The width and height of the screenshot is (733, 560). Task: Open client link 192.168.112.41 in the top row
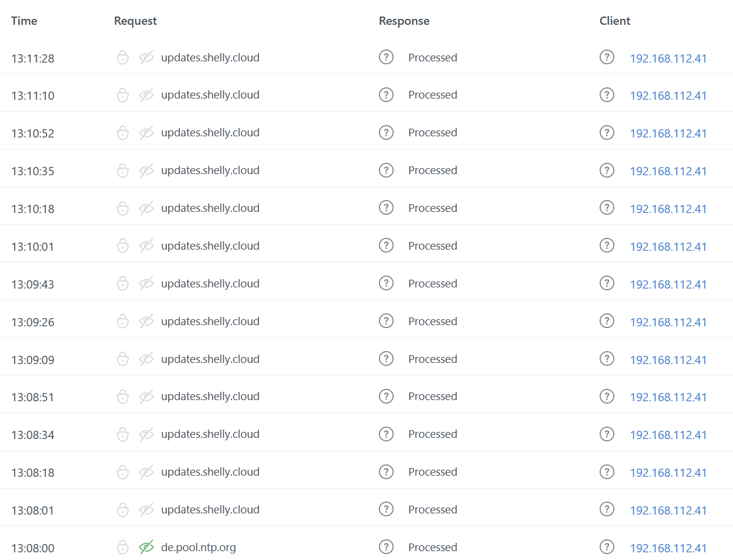point(668,57)
